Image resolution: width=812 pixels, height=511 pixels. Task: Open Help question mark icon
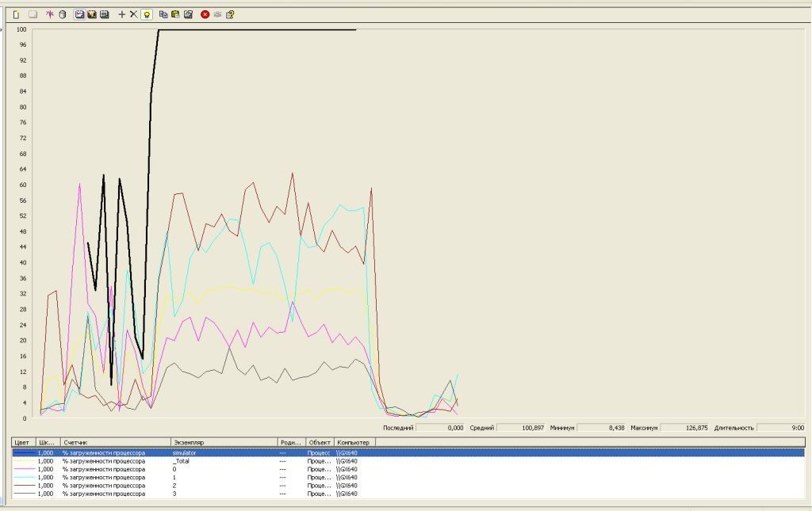pyautogui.click(x=230, y=14)
